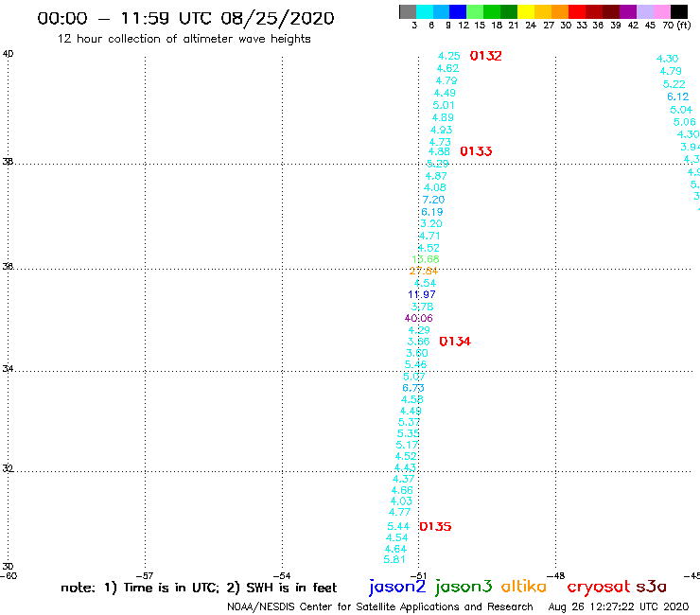Select the 4.03 reading
The height and width of the screenshot is (615, 700).
click(401, 501)
